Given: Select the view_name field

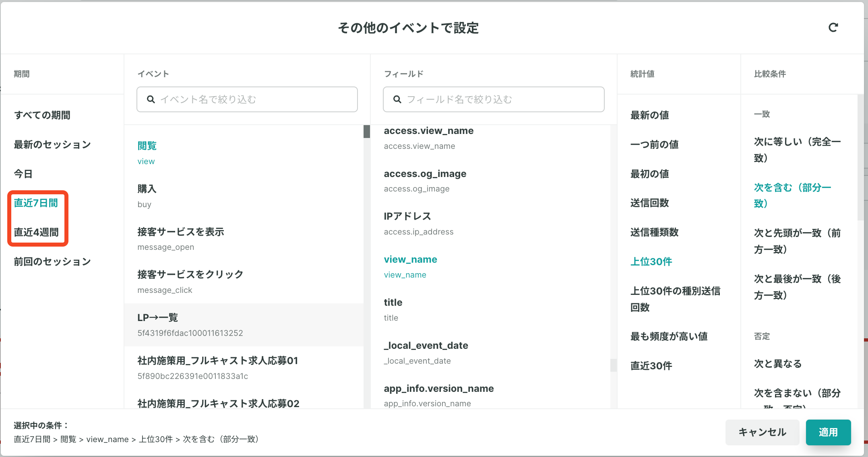Looking at the screenshot, I should point(490,267).
